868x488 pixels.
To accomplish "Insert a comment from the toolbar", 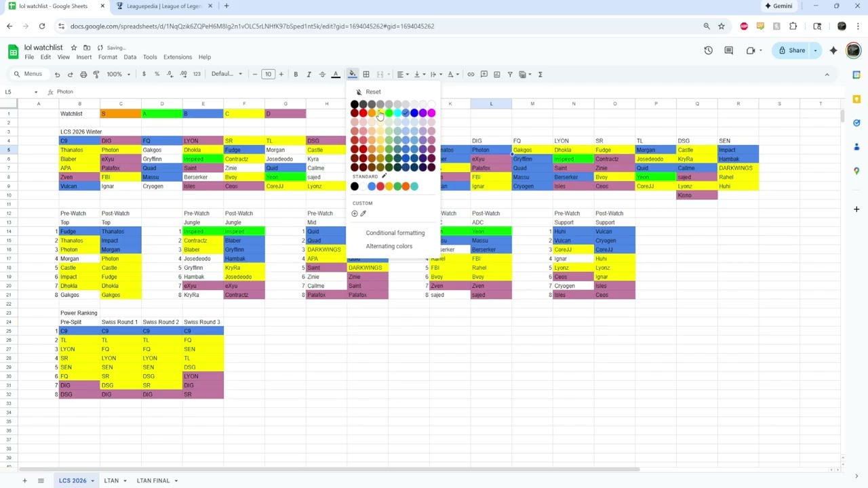I will coord(484,75).
